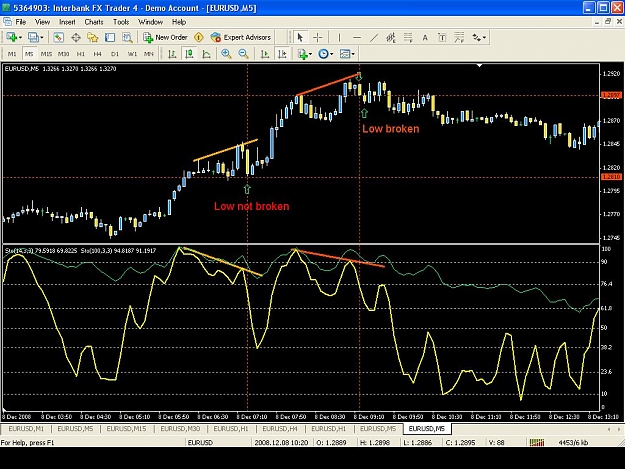Click the Zoom Out magnifier
The width and height of the screenshot is (625, 469).
click(x=243, y=54)
